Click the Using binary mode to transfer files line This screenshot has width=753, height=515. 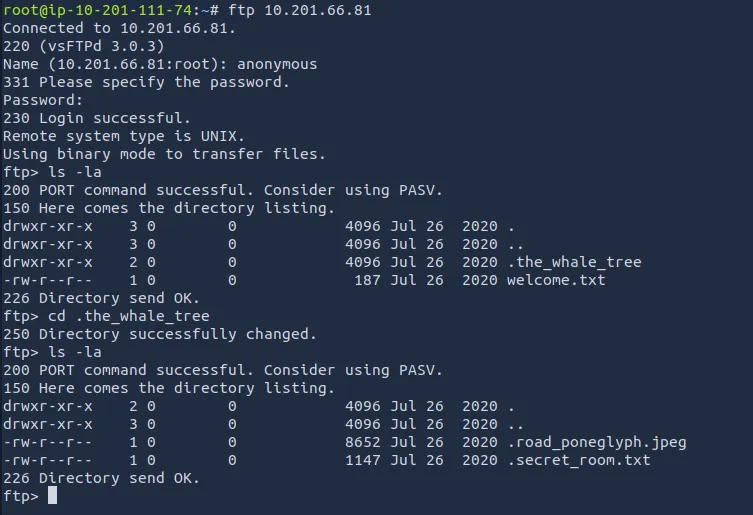click(x=164, y=154)
